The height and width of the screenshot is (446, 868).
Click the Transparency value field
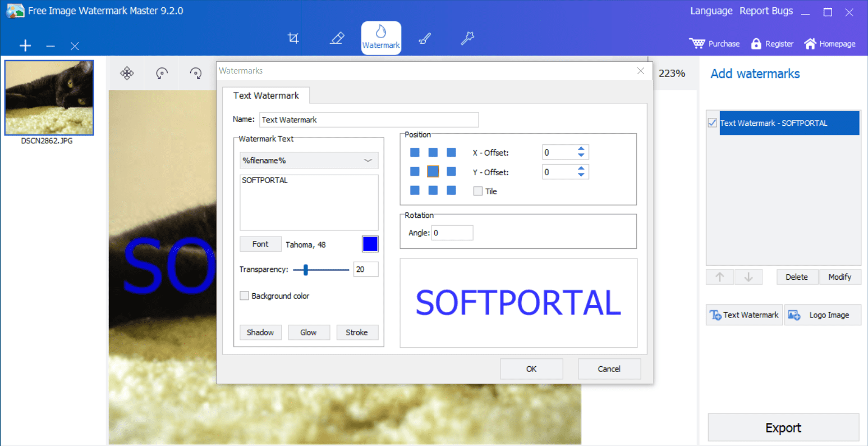[x=366, y=270]
